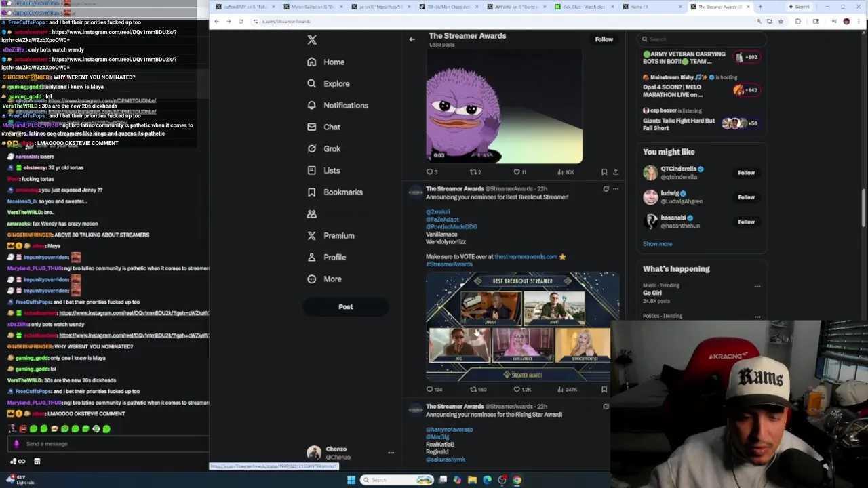Image resolution: width=868 pixels, height=488 pixels.
Task: Reload the page in the browser
Action: [241, 22]
